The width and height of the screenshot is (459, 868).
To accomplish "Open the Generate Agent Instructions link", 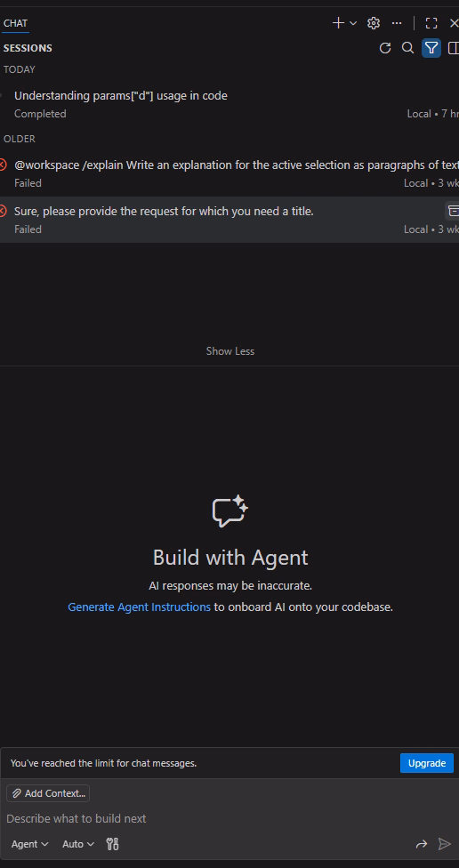I will pos(139,607).
